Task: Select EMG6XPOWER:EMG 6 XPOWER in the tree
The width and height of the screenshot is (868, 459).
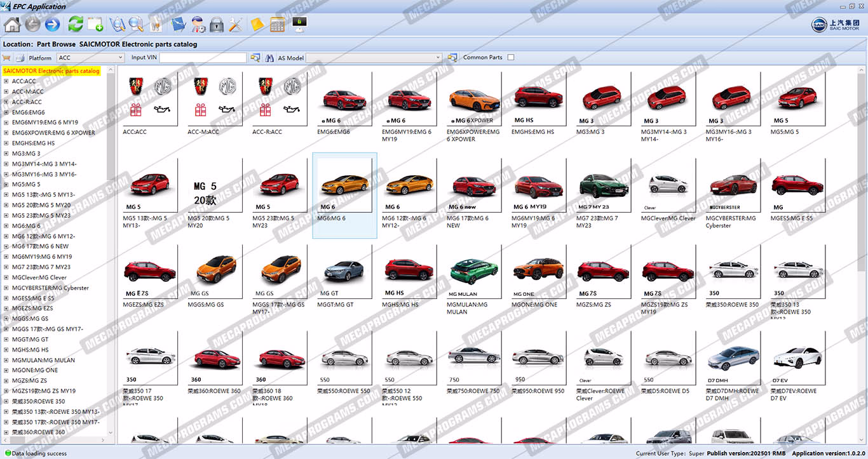Action: click(x=53, y=133)
